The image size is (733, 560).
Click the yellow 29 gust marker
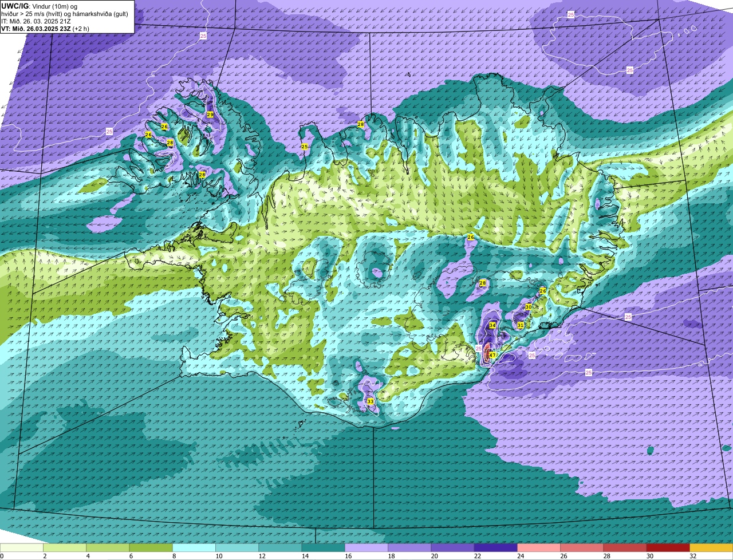click(x=210, y=115)
